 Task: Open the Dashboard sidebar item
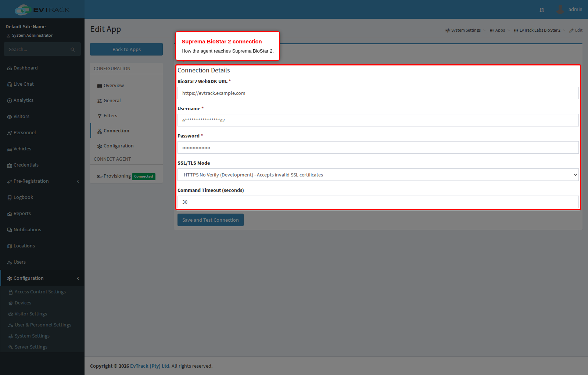tap(42, 68)
